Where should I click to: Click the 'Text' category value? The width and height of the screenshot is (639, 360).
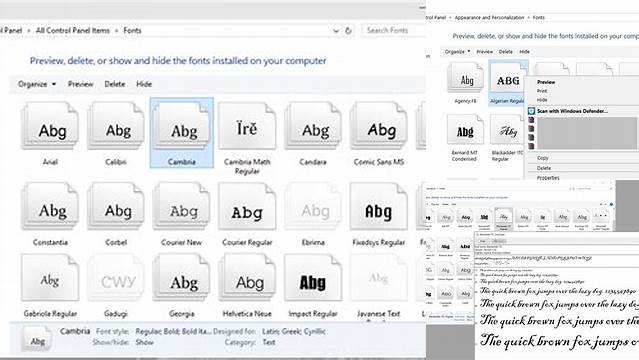[x=269, y=342]
